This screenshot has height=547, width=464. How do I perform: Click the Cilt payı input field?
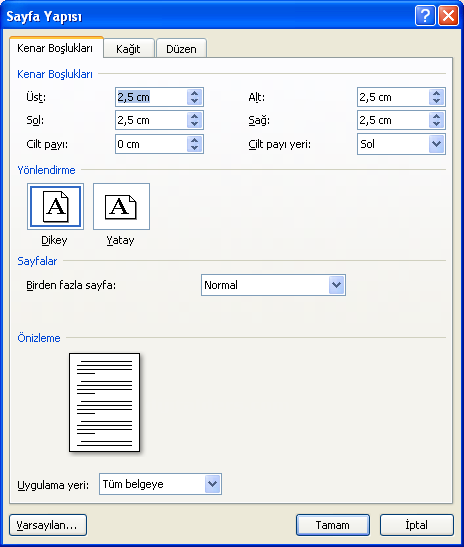click(151, 144)
